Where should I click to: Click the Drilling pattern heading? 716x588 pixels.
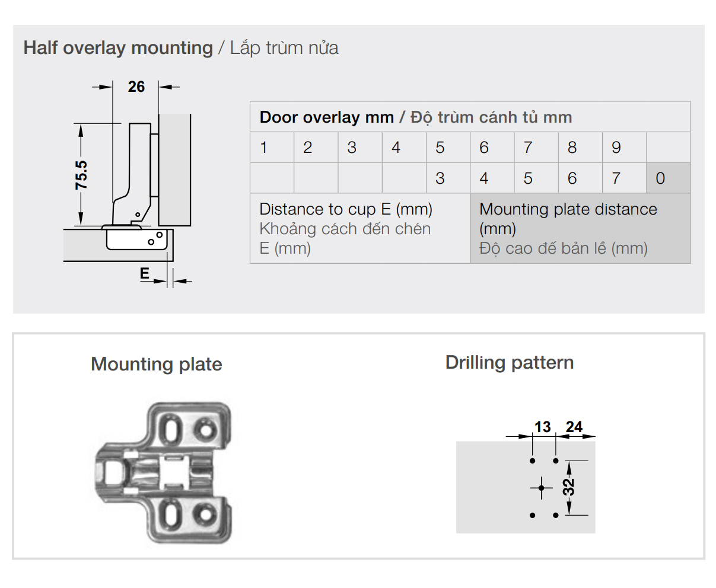(x=510, y=363)
